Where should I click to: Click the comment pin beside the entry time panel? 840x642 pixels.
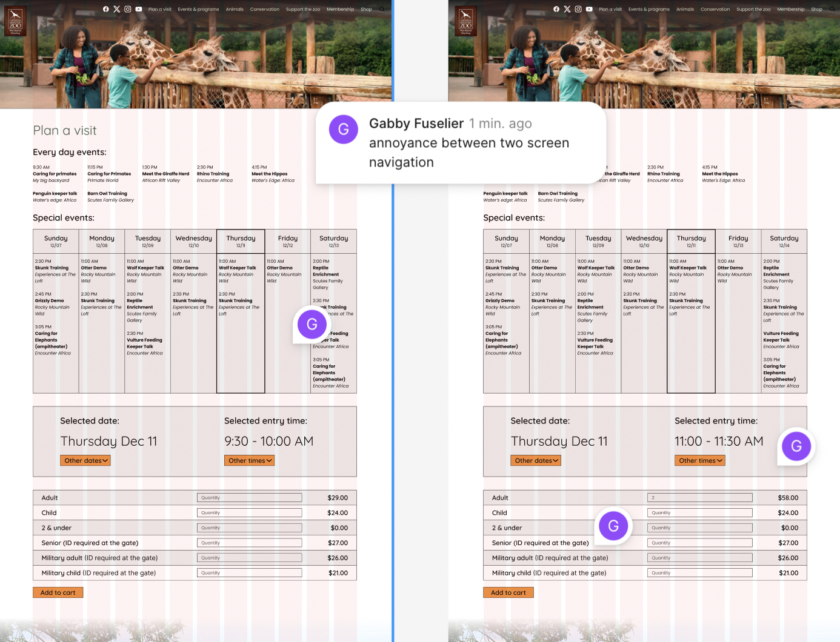(796, 446)
